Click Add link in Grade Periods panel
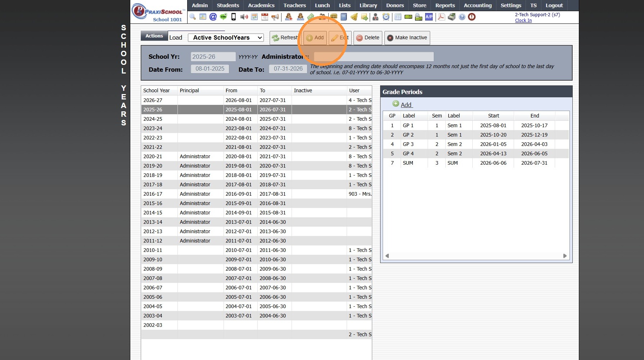The height and width of the screenshot is (360, 644). 406,105
